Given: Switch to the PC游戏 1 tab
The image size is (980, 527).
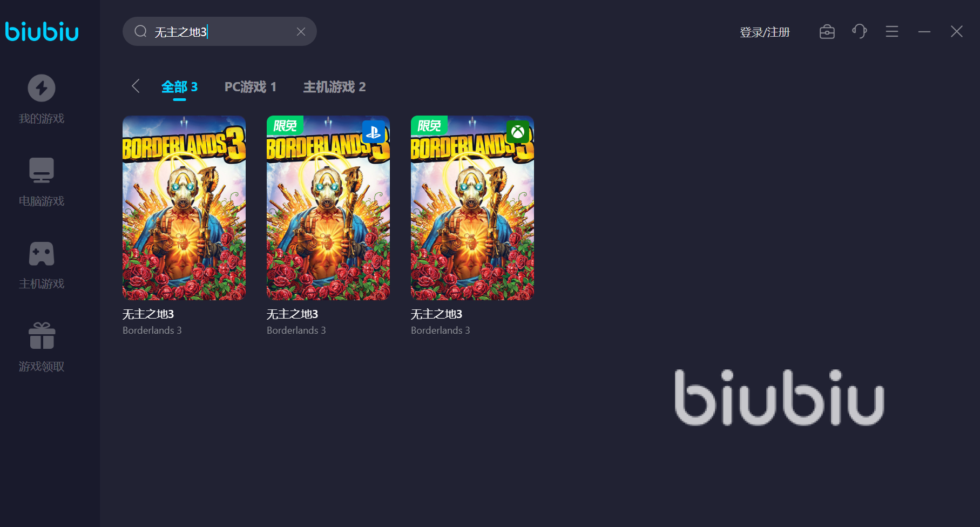Looking at the screenshot, I should tap(251, 87).
